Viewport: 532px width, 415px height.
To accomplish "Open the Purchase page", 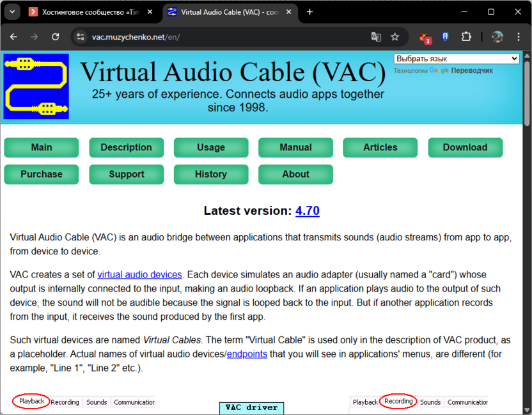I will click(x=42, y=174).
